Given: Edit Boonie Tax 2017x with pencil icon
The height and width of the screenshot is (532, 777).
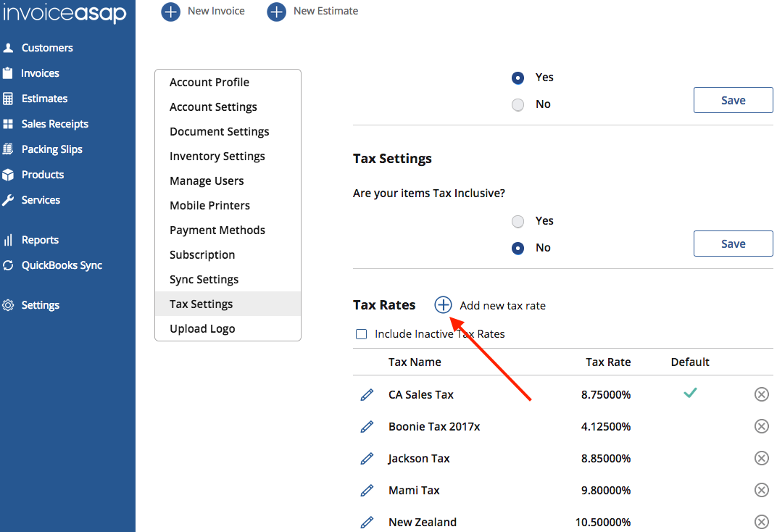Looking at the screenshot, I should (x=367, y=426).
